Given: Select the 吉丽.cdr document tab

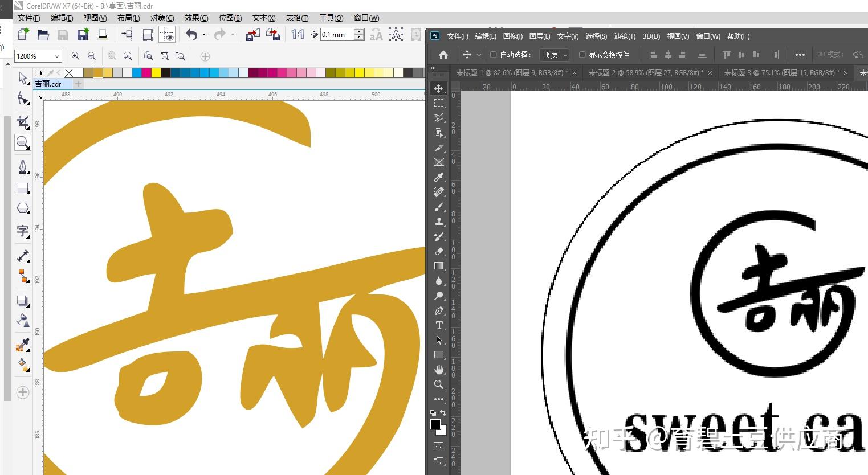Looking at the screenshot, I should 48,84.
